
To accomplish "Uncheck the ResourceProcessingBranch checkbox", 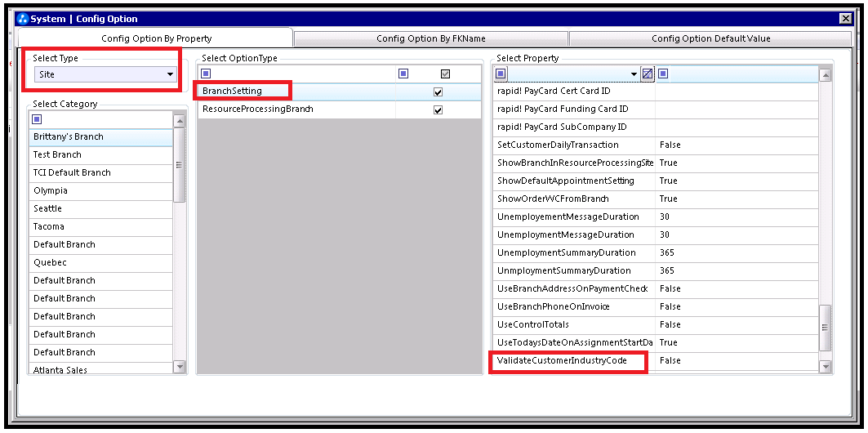I will 438,110.
